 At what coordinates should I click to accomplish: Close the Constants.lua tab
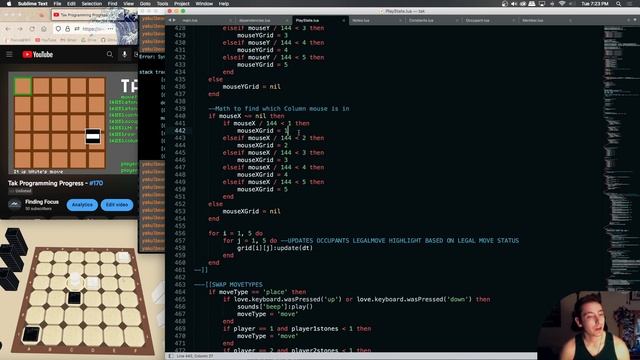tap(457, 20)
